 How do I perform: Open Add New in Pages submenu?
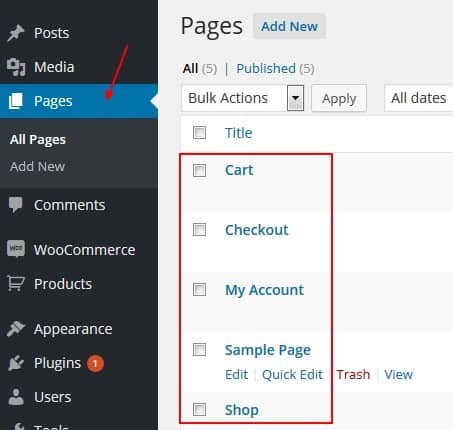37,166
